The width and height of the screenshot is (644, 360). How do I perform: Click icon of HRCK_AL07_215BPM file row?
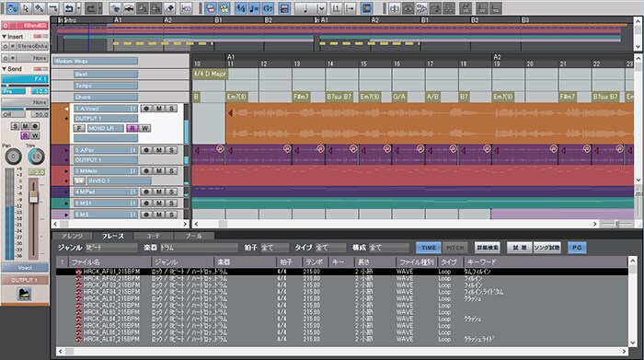[x=79, y=339]
